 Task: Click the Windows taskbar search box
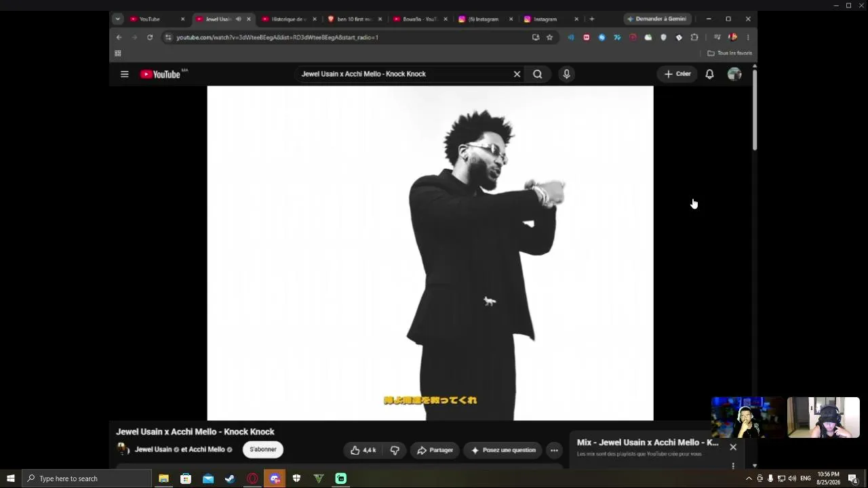click(87, 479)
